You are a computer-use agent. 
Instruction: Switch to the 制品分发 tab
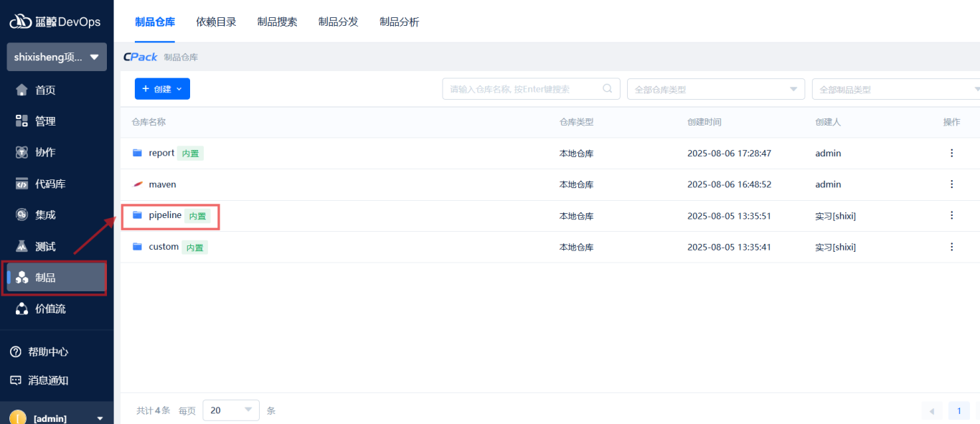coord(338,22)
